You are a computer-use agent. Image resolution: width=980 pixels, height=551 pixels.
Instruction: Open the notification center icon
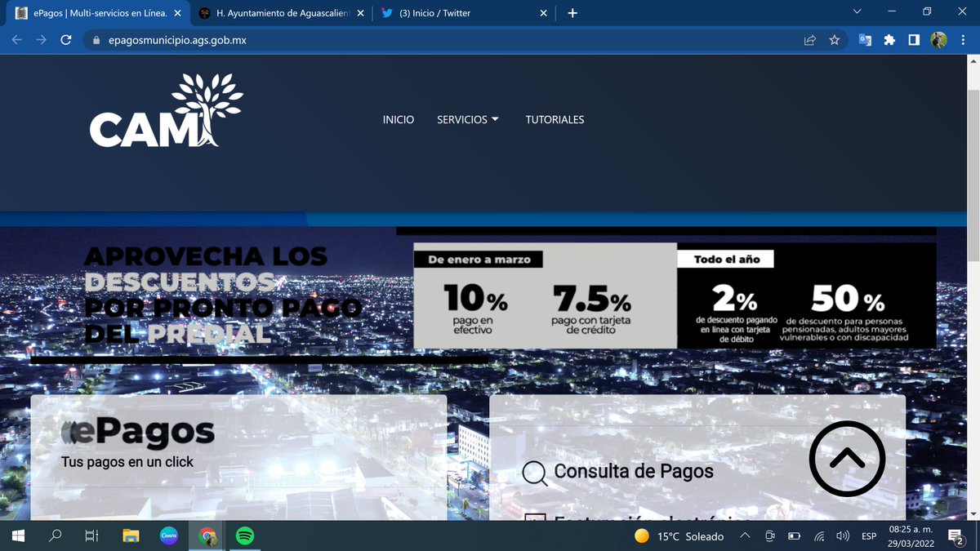(955, 536)
